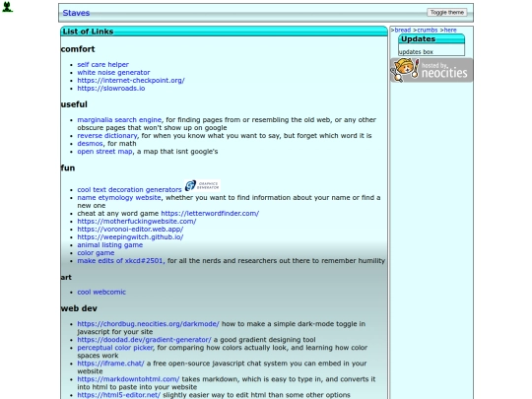Open the name etymology website link
Image resolution: width=532 pixels, height=399 pixels.
[119, 197]
